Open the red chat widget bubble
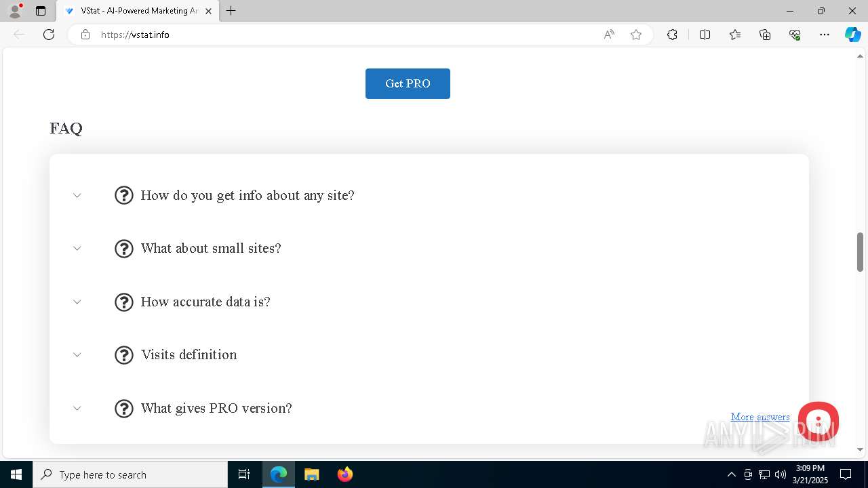 (x=818, y=422)
